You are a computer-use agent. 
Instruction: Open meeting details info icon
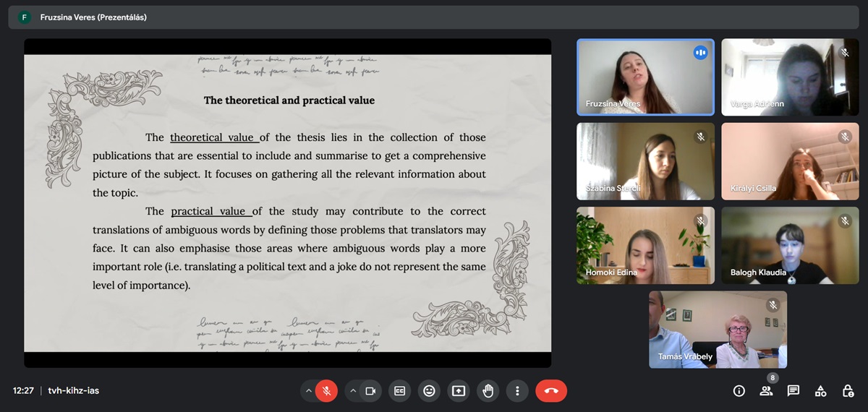[739, 391]
